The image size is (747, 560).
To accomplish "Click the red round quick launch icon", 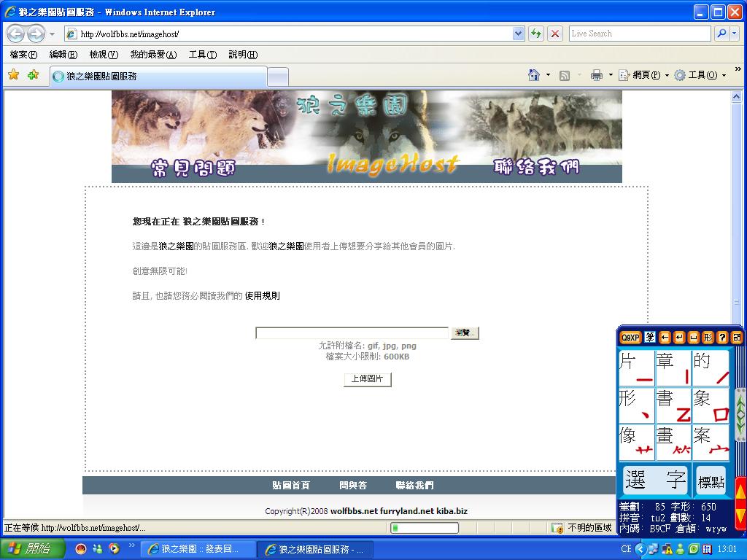I will pos(81,548).
